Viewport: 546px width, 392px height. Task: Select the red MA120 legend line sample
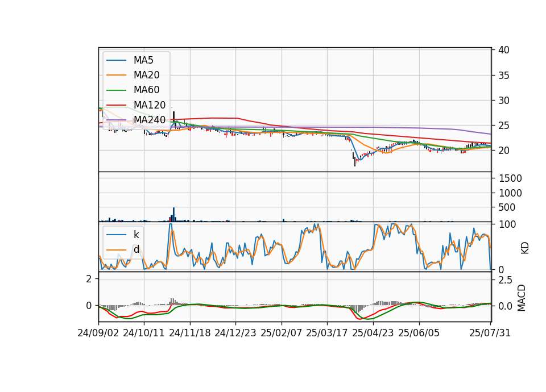116,105
